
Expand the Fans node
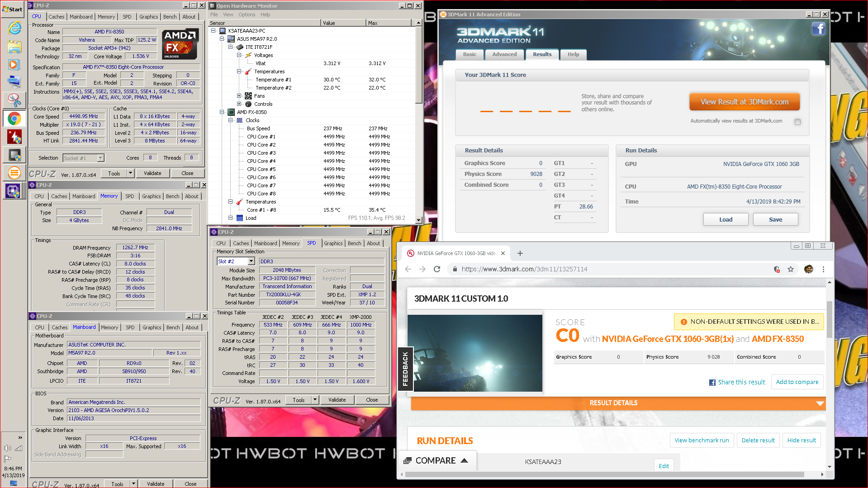click(x=239, y=96)
